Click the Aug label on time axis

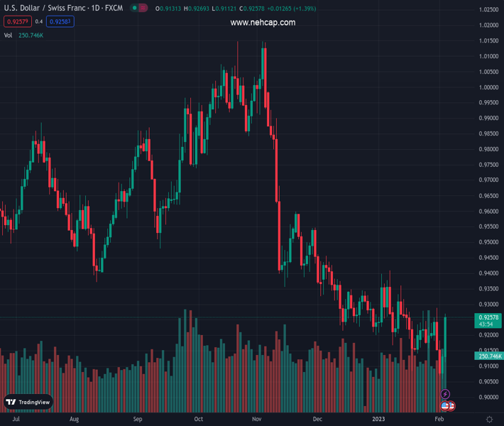[74, 419]
